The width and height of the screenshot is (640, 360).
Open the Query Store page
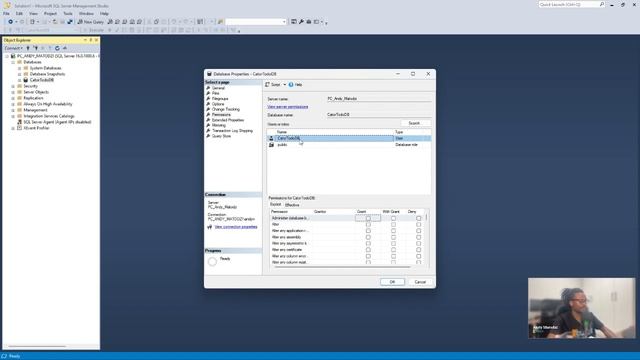[221, 136]
